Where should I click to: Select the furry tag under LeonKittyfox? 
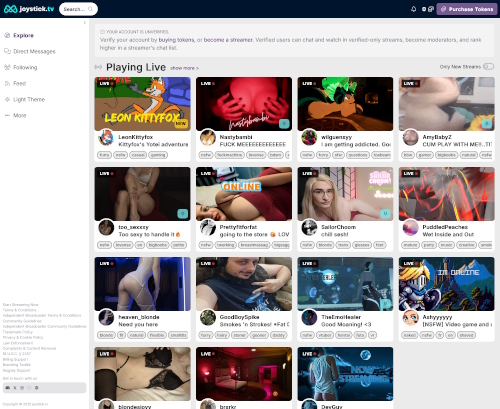104,155
